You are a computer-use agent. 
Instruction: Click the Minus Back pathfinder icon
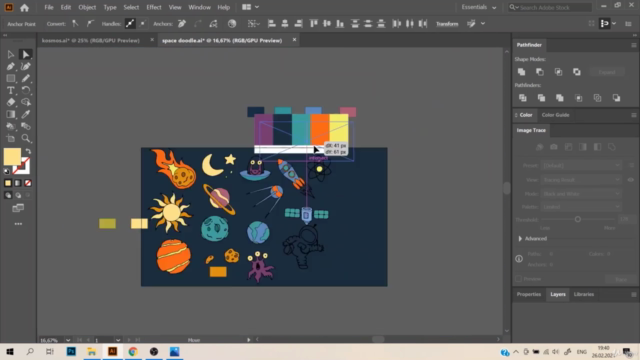pyautogui.click(x=616, y=98)
